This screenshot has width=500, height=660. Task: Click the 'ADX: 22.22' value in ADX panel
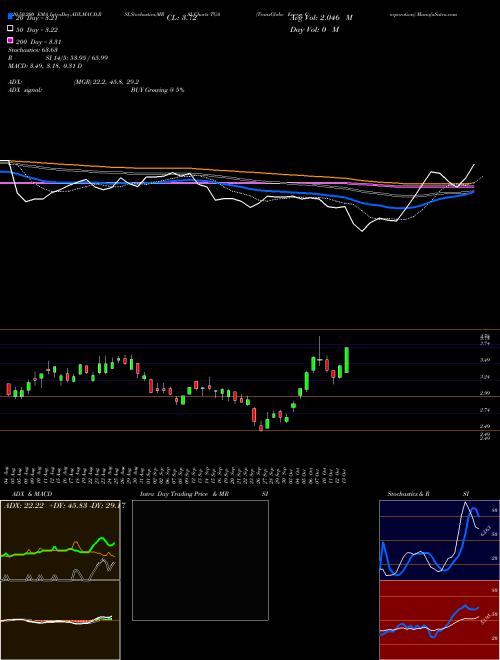pyautogui.click(x=24, y=506)
